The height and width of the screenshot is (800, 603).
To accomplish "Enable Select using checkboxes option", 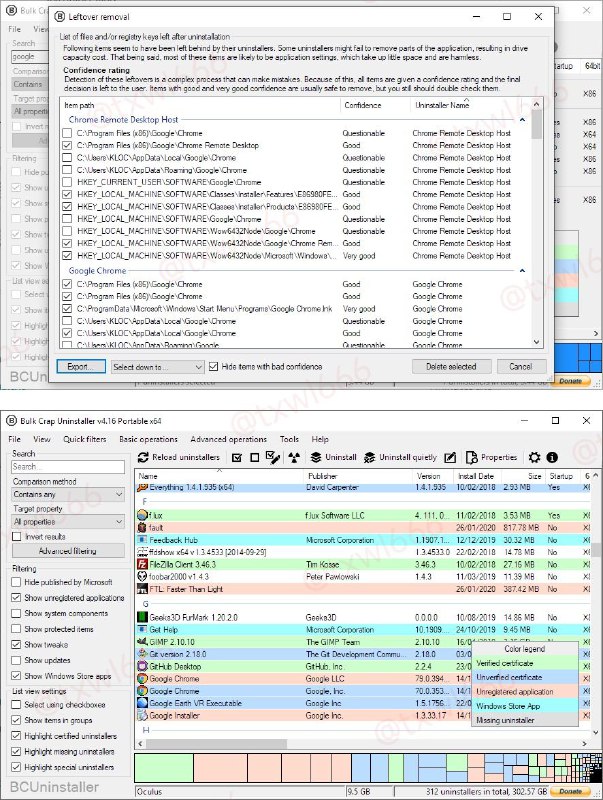I will [16, 705].
